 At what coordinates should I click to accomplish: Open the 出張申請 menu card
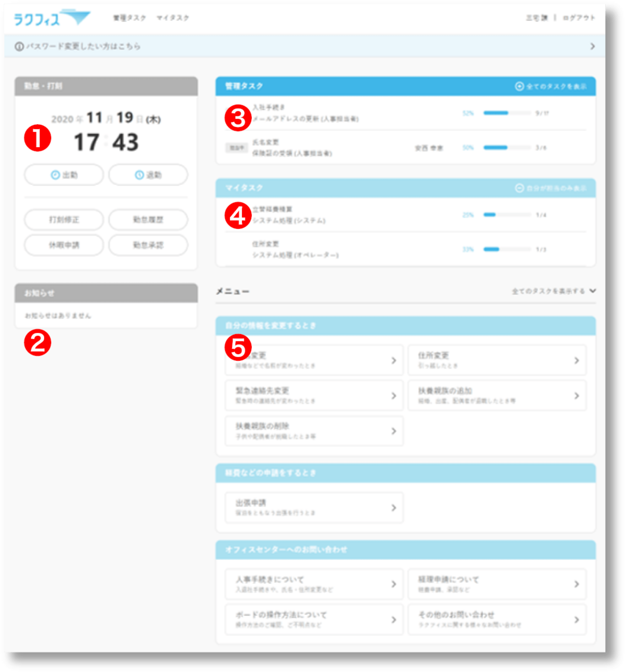point(314,508)
